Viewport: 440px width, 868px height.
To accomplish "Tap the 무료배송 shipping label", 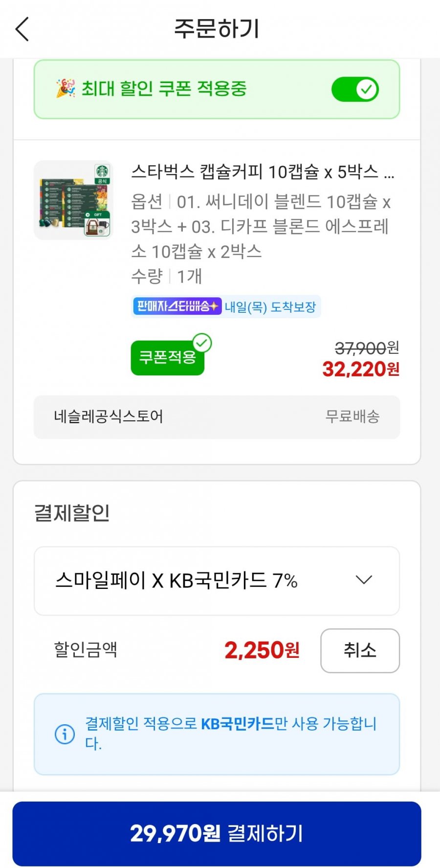I will click(x=352, y=416).
